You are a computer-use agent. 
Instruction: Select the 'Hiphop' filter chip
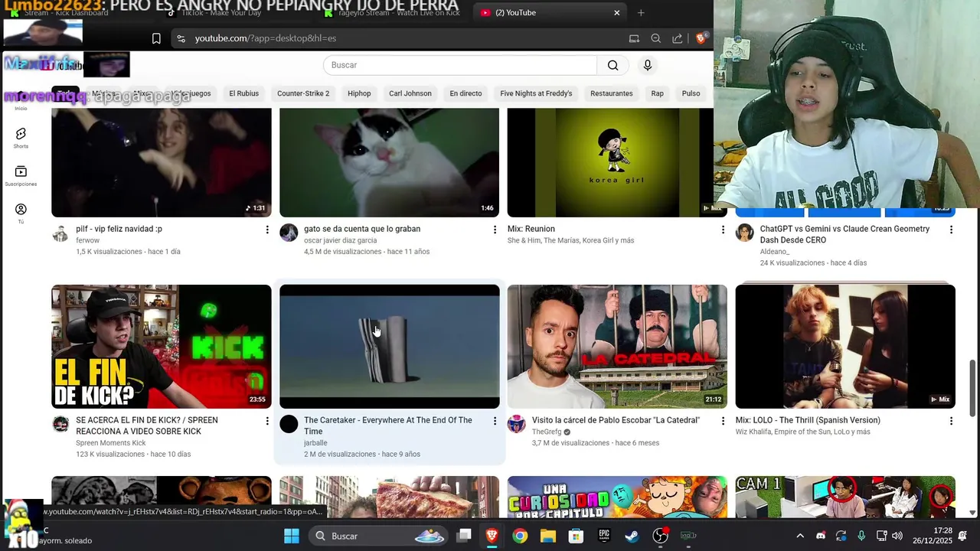pyautogui.click(x=359, y=93)
